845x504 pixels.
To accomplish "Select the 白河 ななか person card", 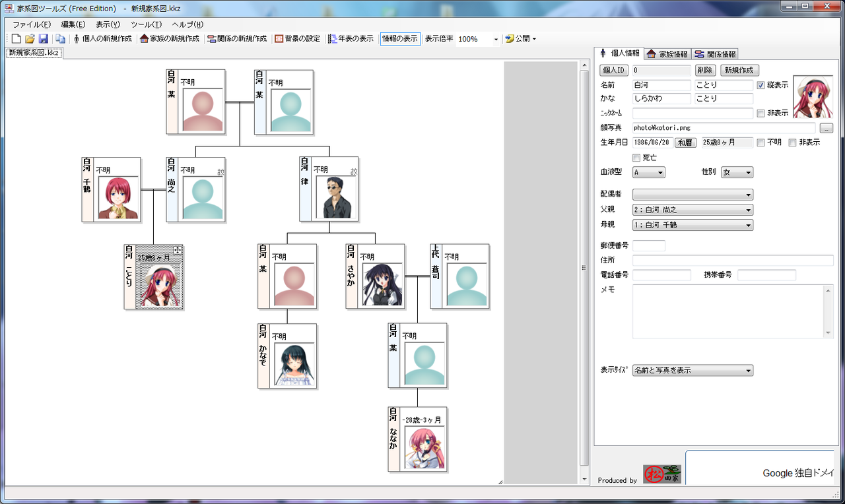I will [418, 439].
